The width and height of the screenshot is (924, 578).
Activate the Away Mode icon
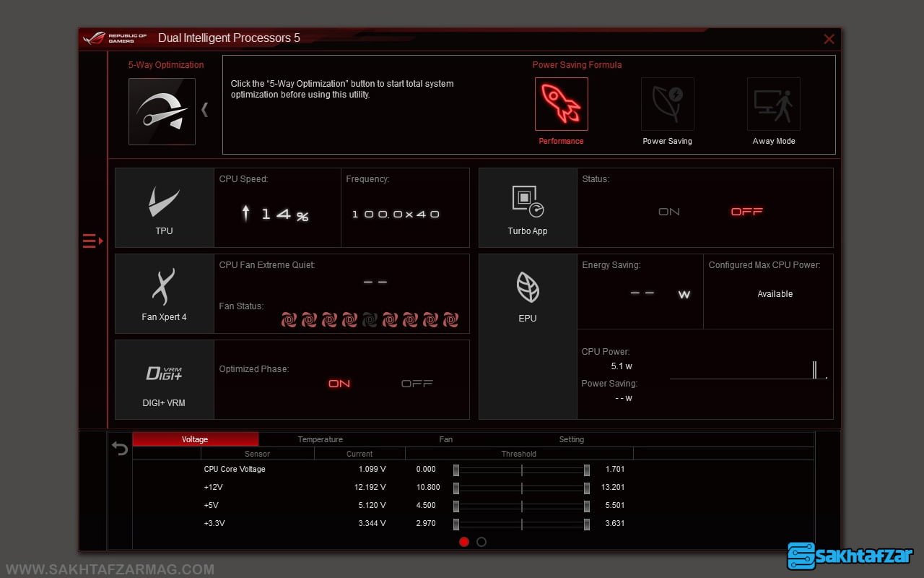(x=773, y=104)
